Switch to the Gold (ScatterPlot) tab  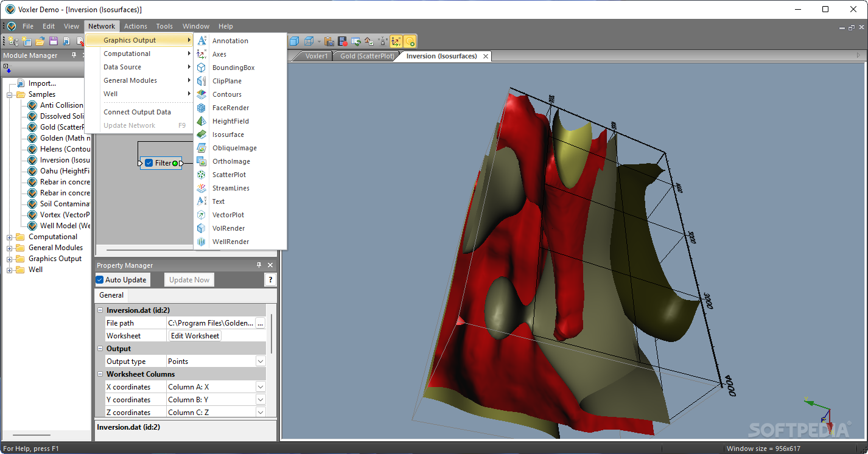(367, 56)
